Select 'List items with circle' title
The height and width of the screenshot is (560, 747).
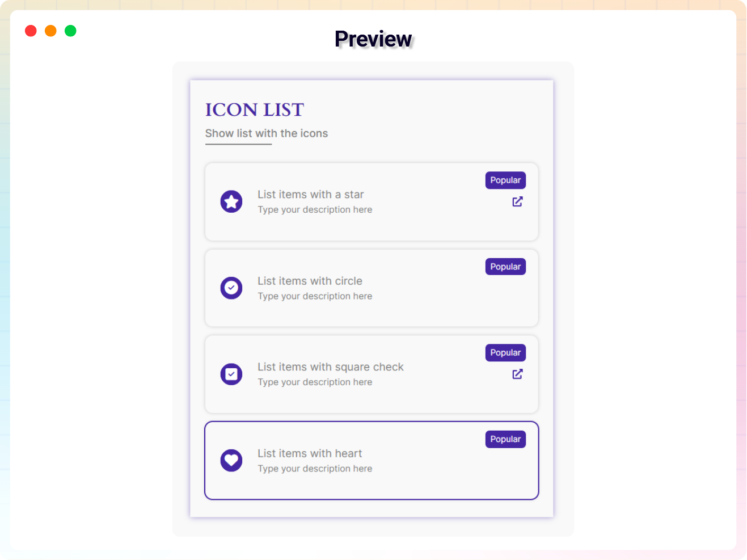(x=310, y=281)
